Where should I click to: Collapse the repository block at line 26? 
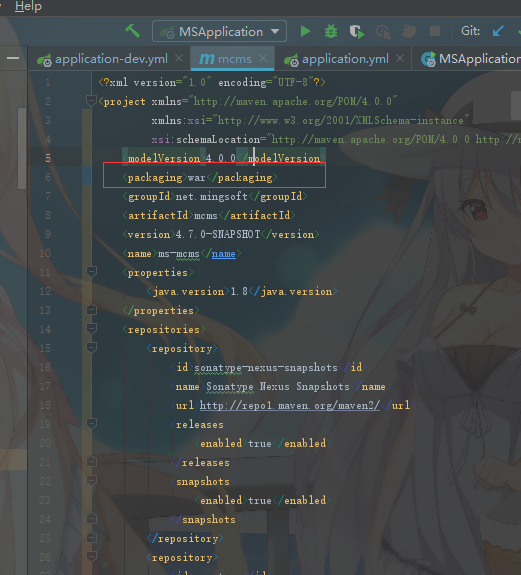pos(91,557)
